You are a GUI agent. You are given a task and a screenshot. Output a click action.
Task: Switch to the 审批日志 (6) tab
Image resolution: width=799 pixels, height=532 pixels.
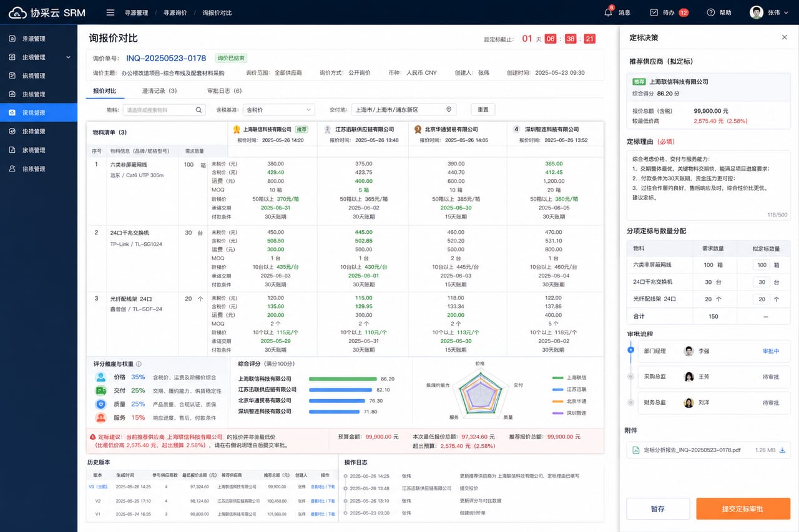(x=224, y=91)
